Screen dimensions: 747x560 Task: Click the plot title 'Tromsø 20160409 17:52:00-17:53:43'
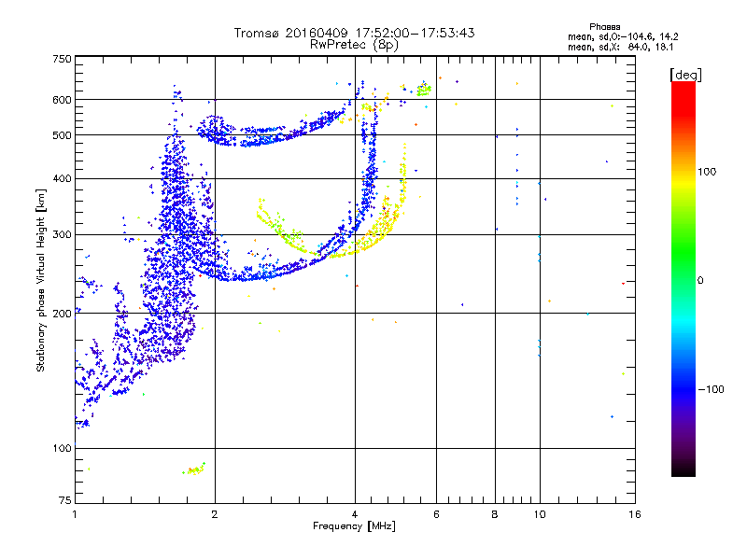(x=354, y=33)
